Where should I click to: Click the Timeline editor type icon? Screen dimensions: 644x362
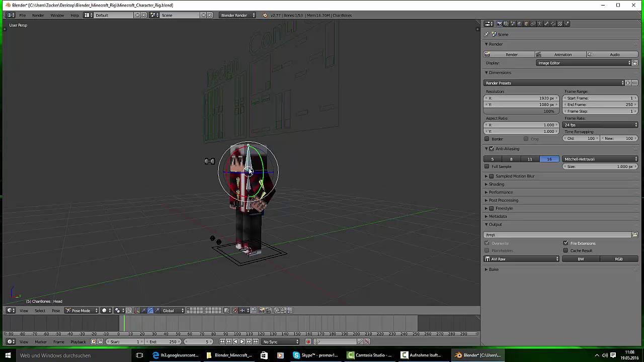(x=11, y=341)
